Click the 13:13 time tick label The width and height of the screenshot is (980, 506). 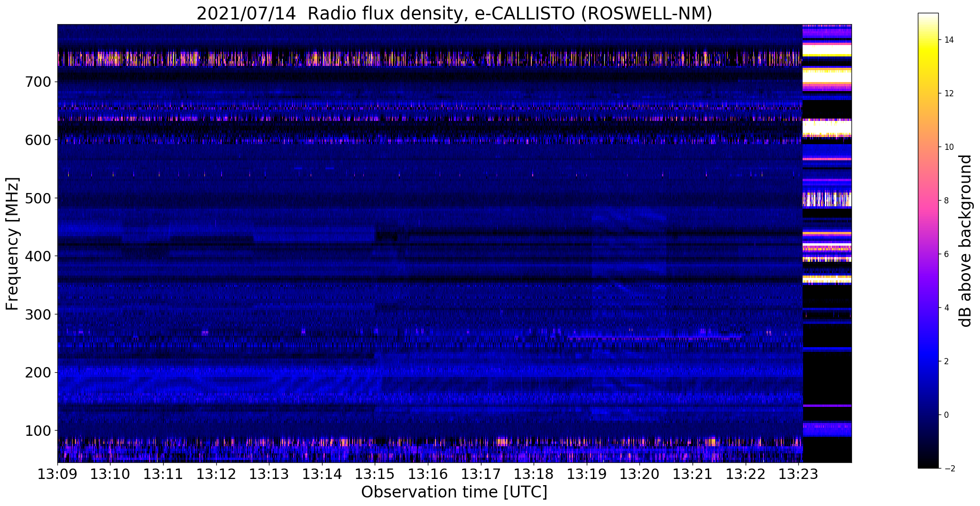point(269,474)
